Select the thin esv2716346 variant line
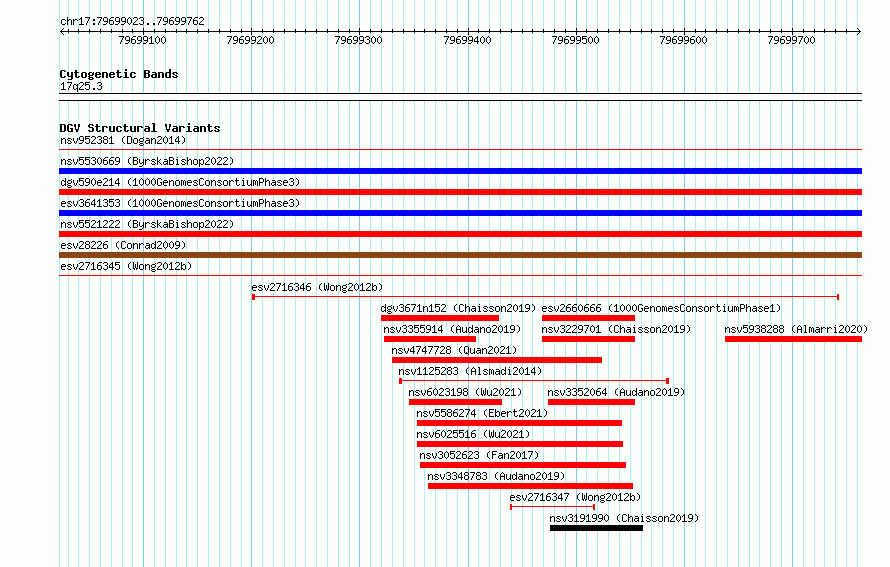Screen dimensions: 890x567 coord(545,297)
